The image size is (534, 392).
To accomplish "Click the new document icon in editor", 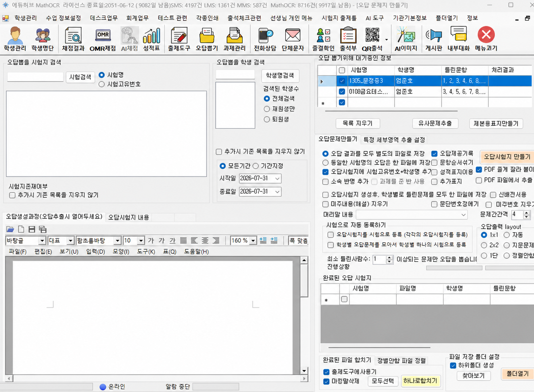I will click(x=21, y=229).
